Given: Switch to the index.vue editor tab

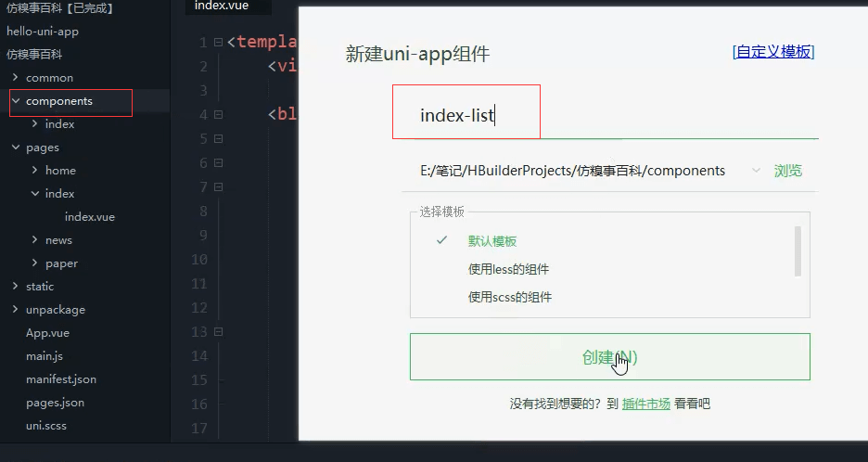Looking at the screenshot, I should click(x=222, y=6).
